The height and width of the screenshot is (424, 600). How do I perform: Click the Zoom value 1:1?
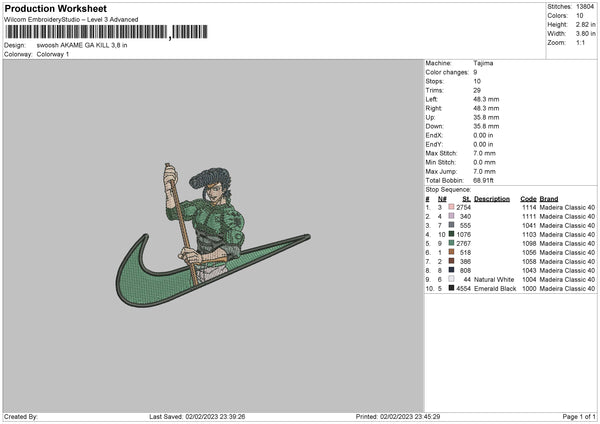pyautogui.click(x=580, y=42)
